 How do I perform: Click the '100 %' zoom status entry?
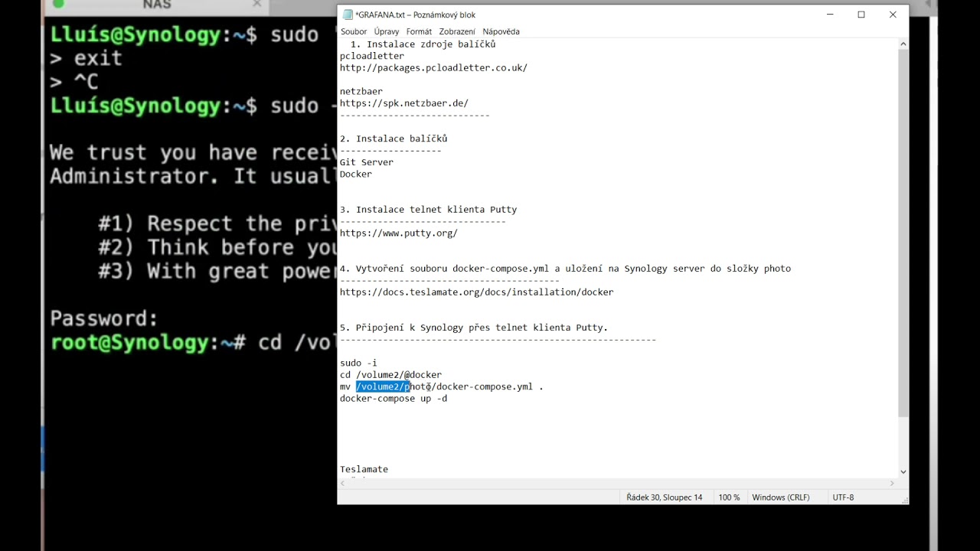click(729, 497)
